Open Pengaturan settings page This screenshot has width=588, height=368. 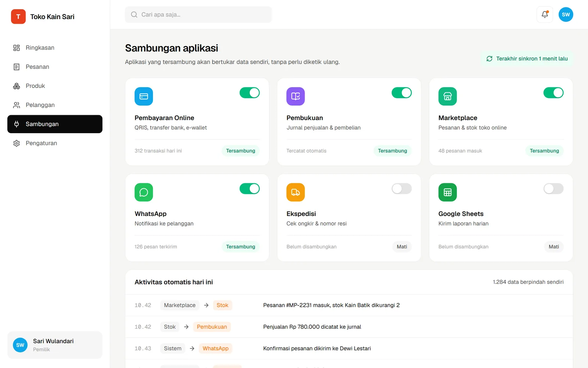tap(55, 143)
